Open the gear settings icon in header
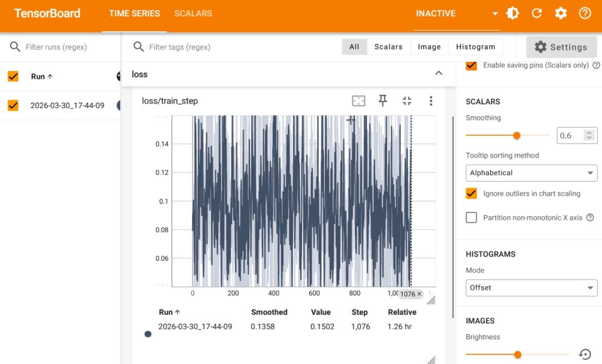 click(x=561, y=14)
